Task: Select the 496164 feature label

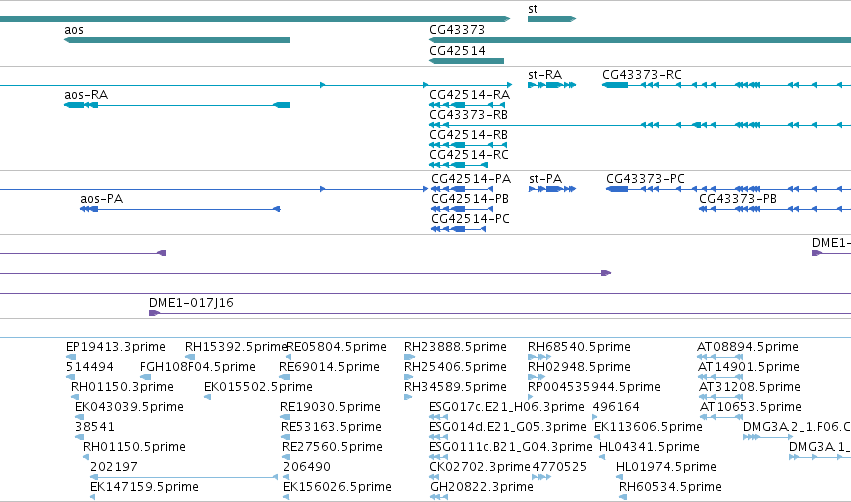Action: (616, 407)
